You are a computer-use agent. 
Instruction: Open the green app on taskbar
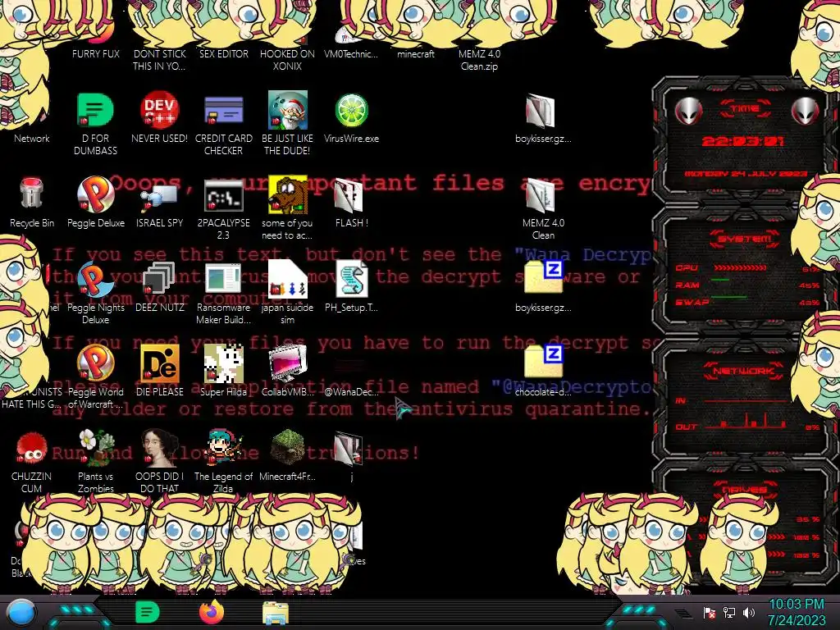pyautogui.click(x=148, y=612)
